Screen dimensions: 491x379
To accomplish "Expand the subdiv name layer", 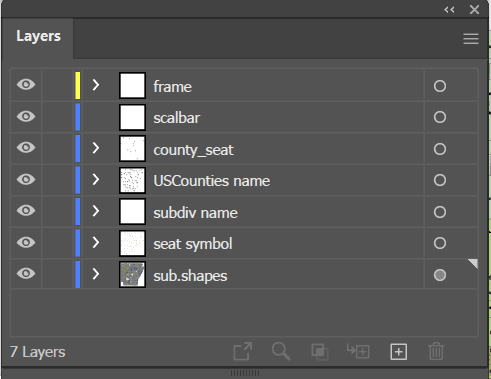I will click(x=96, y=211).
